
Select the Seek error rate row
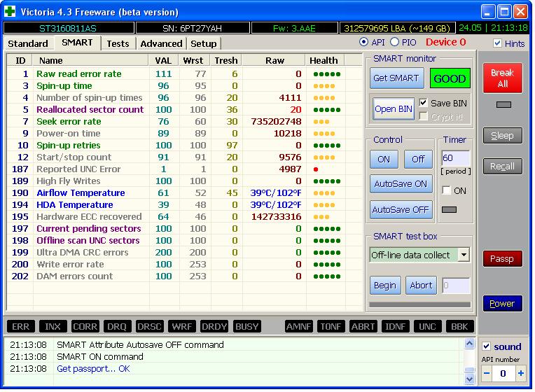point(184,122)
